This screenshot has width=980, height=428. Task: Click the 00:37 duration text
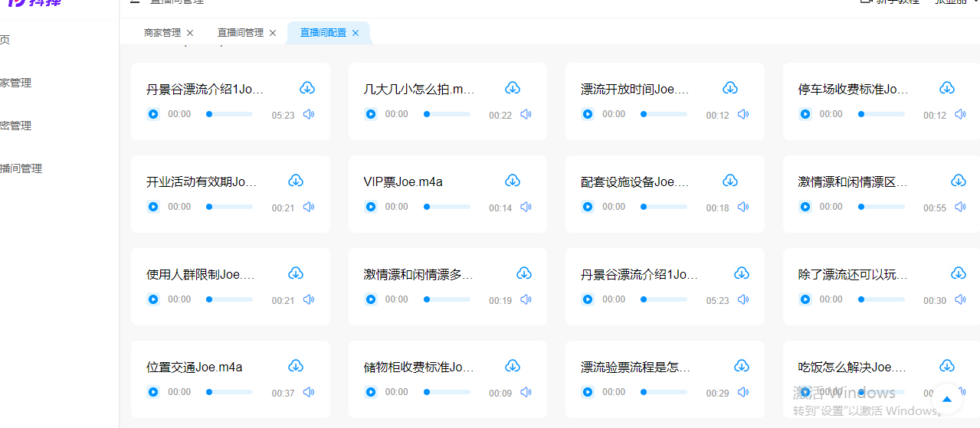coord(283,394)
